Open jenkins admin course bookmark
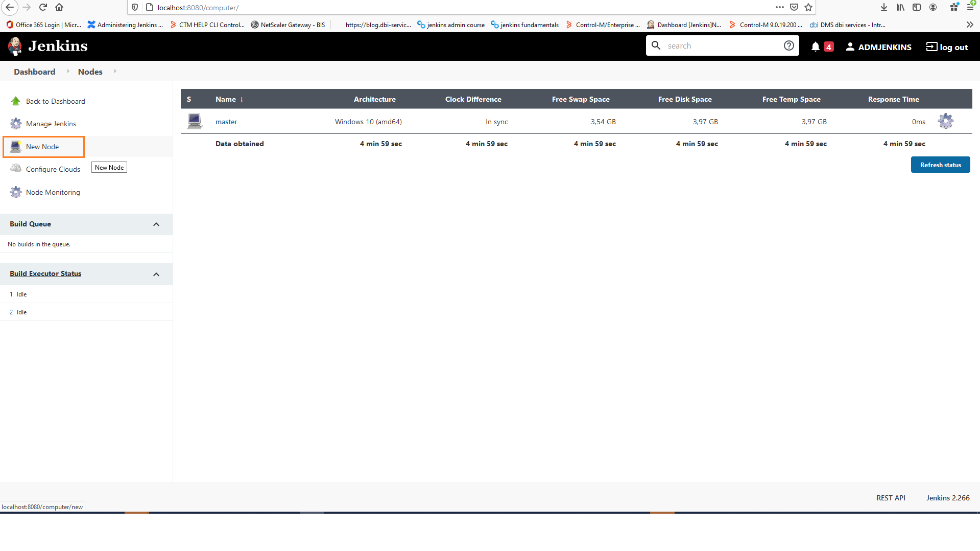Screen dimensions: 980x551 pyautogui.click(x=451, y=25)
